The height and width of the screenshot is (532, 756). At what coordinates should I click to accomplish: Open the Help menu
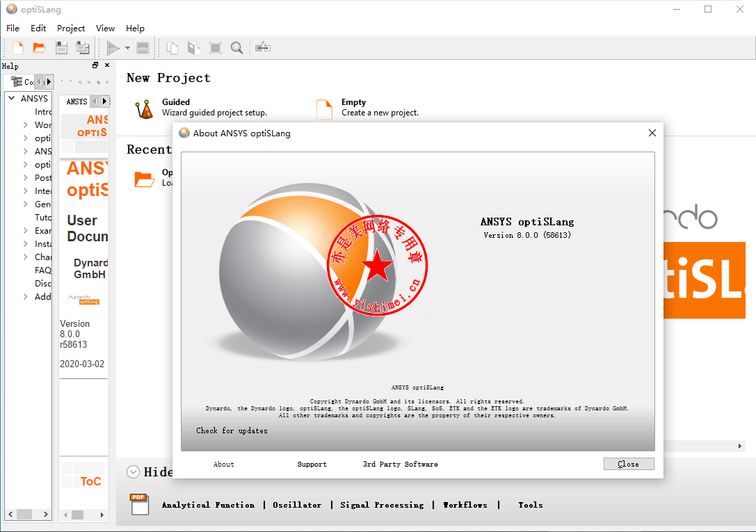click(x=135, y=29)
